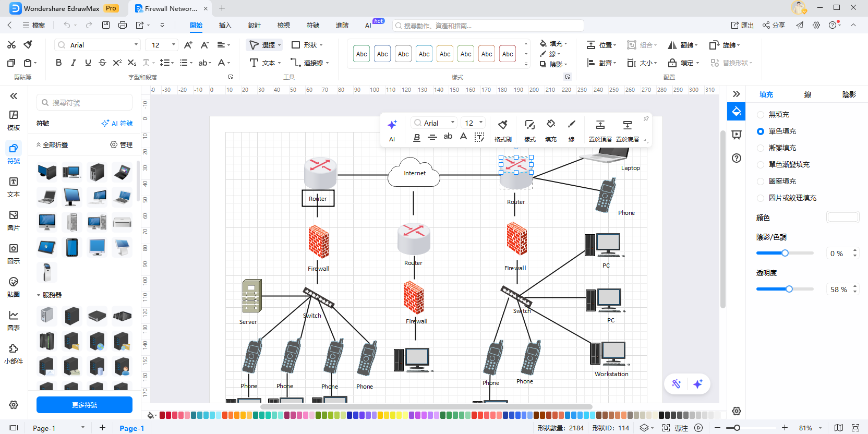The height and width of the screenshot is (434, 868).
Task: Open the Charts panel in left sidebar
Action: coord(14,320)
